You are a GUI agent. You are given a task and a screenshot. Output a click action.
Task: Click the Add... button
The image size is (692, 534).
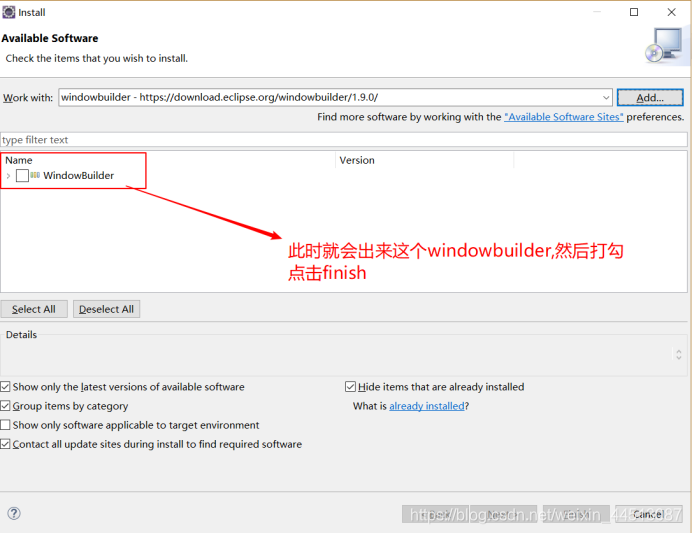[x=650, y=98]
